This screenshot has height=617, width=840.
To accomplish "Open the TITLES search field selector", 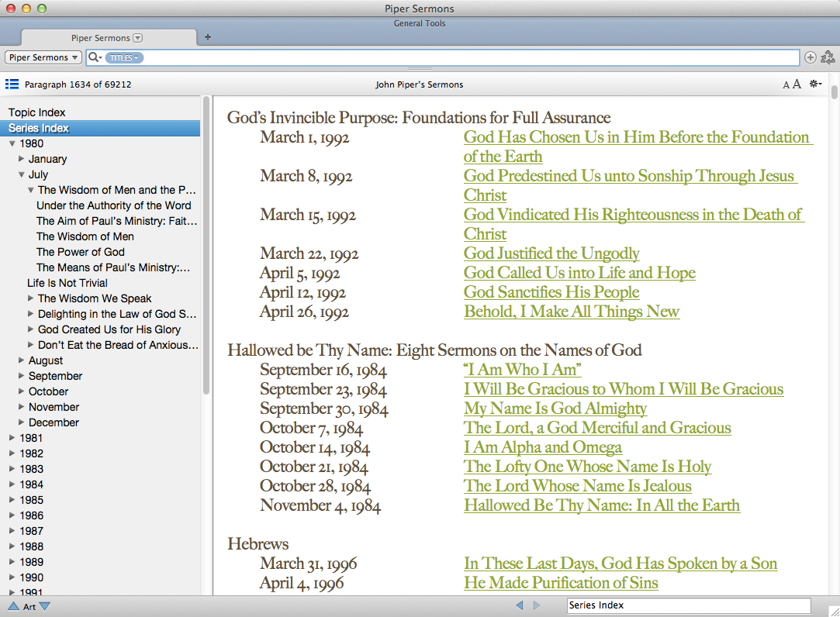I will pyautogui.click(x=124, y=57).
